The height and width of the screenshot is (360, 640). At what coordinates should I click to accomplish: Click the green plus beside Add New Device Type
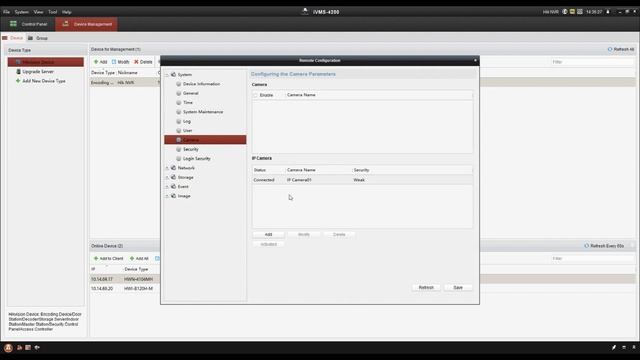pos(18,81)
